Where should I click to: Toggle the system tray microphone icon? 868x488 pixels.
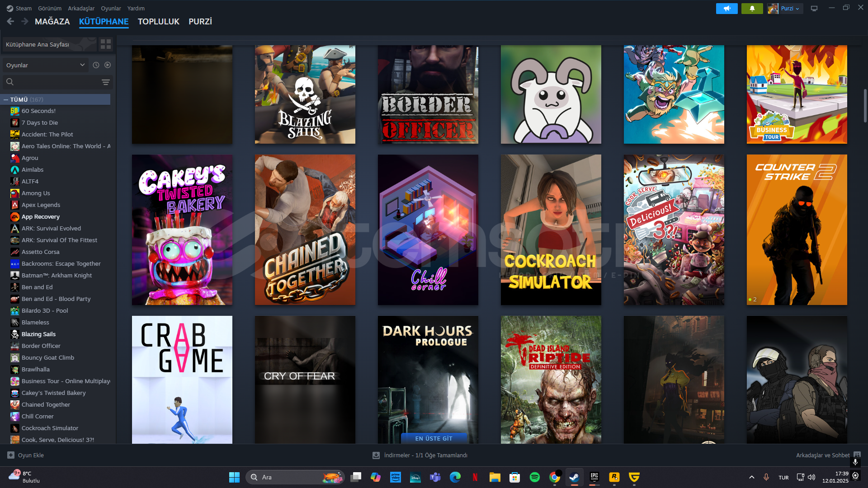(x=766, y=477)
